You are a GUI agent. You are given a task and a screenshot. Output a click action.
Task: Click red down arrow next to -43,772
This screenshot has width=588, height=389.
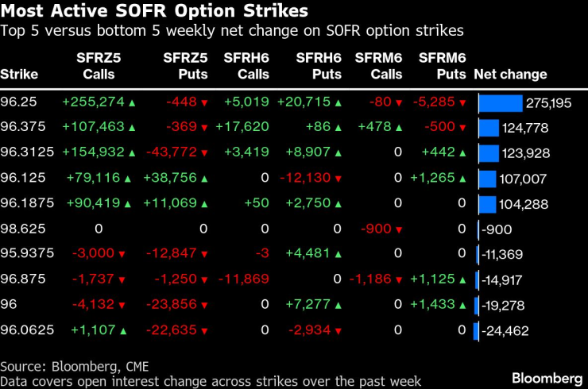[204, 154]
